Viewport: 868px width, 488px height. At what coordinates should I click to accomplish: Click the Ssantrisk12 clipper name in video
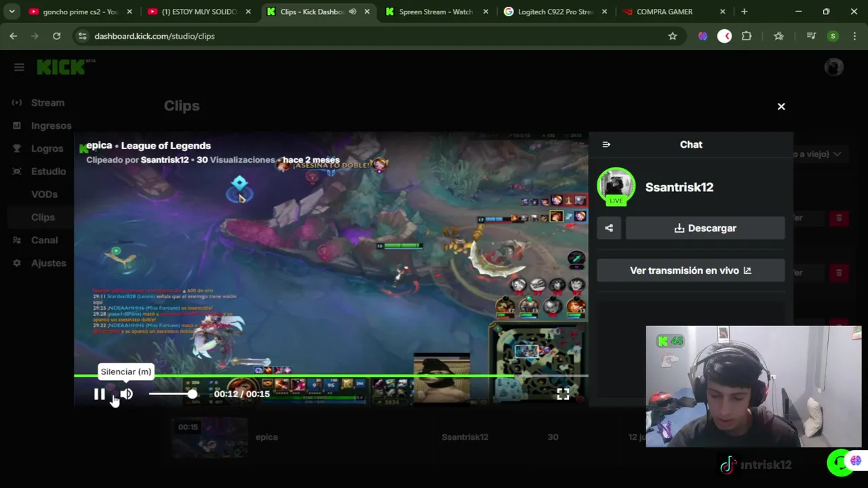[x=165, y=160]
